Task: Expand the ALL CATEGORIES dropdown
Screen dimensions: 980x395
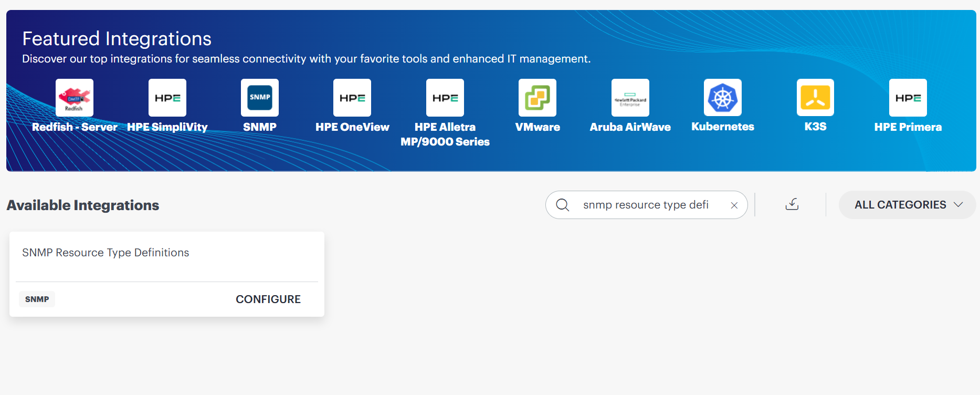Action: [x=908, y=205]
